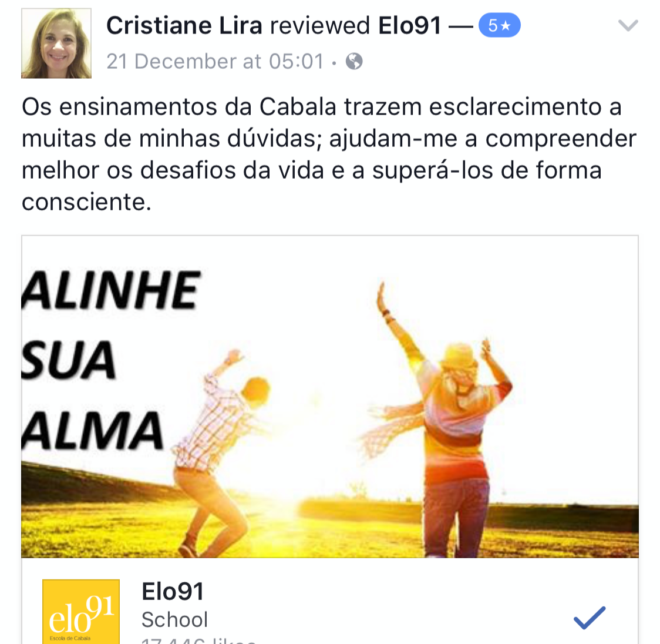The image size is (660, 644).
Task: Open the 21 December at 05:01 timestamp
Action: [x=215, y=62]
